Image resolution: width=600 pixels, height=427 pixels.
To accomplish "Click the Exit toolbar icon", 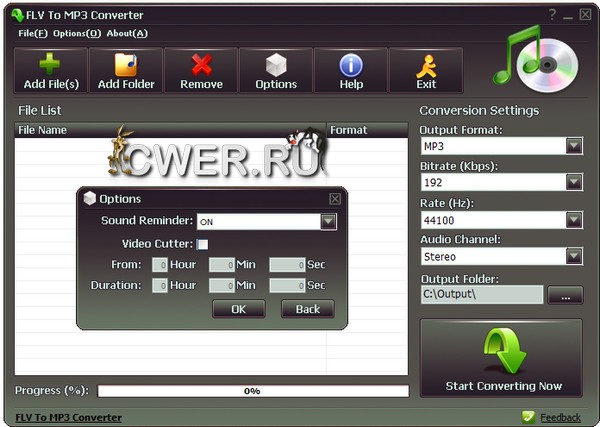I will click(x=426, y=64).
